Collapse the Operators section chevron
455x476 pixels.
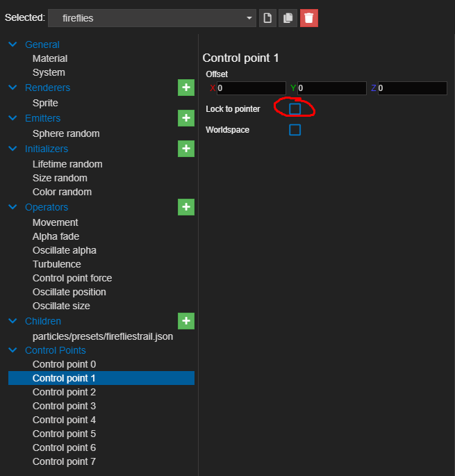point(13,207)
